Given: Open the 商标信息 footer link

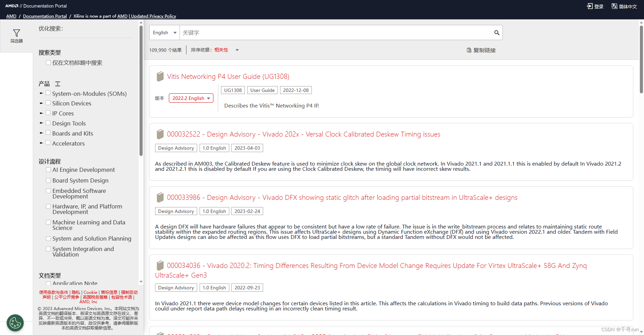Looking at the screenshot, I should [109, 292].
